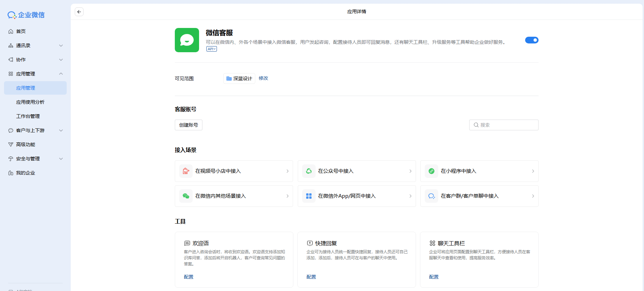Click the 协作 collaboration icon
This screenshot has height=291, width=644.
(x=11, y=60)
